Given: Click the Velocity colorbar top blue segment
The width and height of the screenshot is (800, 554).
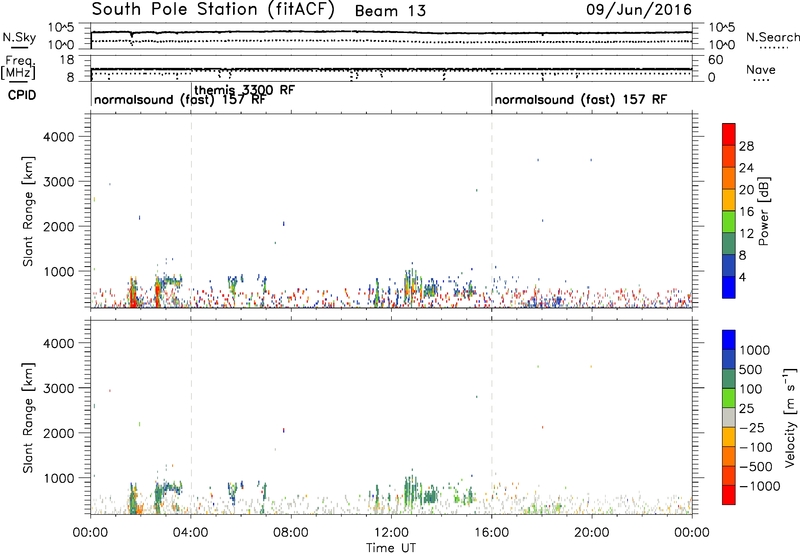Looking at the screenshot, I should click(x=729, y=340).
